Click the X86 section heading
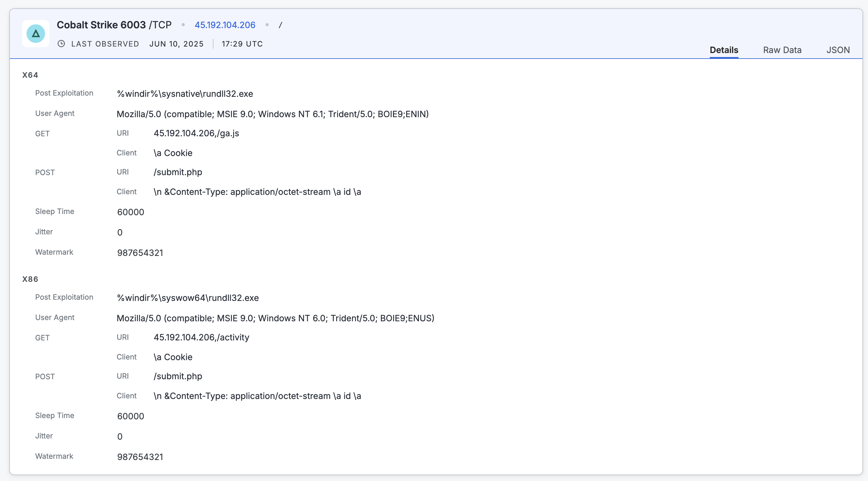This screenshot has height=481, width=868. click(x=30, y=279)
